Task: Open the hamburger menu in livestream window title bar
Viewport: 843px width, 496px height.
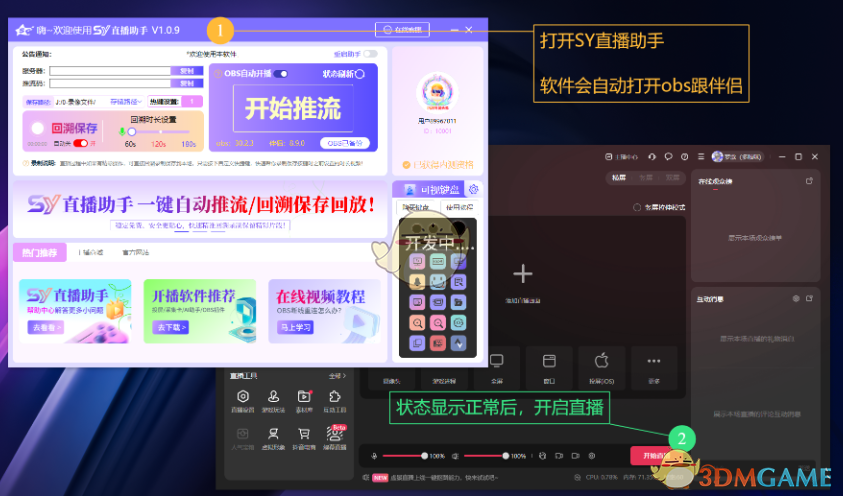Action: point(701,156)
